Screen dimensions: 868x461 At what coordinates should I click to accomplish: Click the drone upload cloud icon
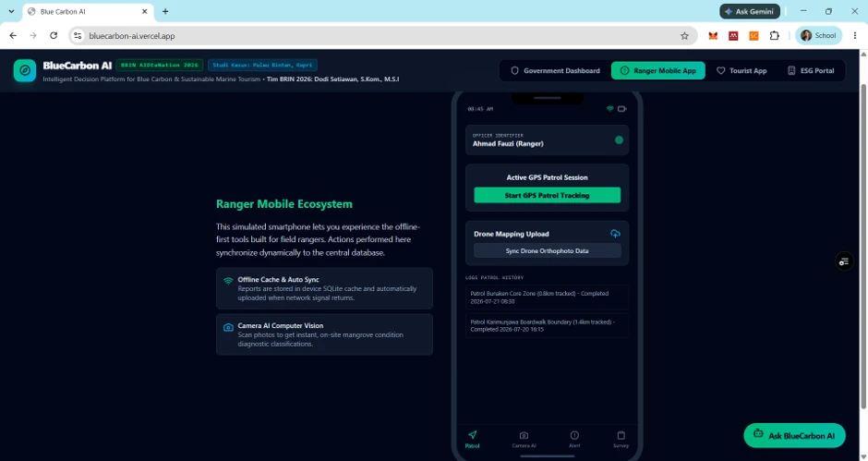tap(615, 233)
